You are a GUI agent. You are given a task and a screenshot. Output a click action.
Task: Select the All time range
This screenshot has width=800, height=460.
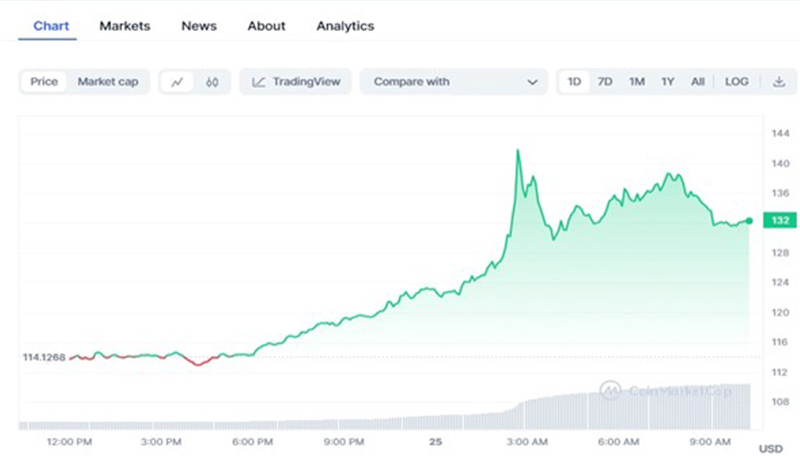pos(697,82)
